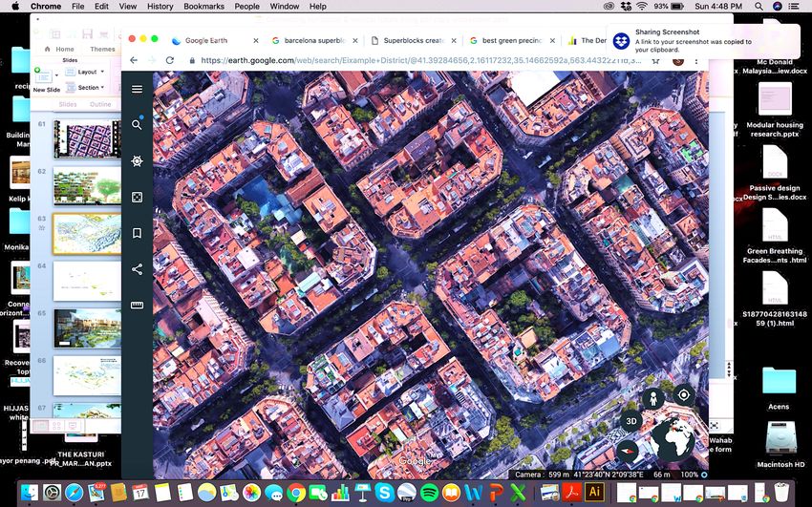Open Skype from the Dock
This screenshot has width=812, height=507.
pos(385,493)
